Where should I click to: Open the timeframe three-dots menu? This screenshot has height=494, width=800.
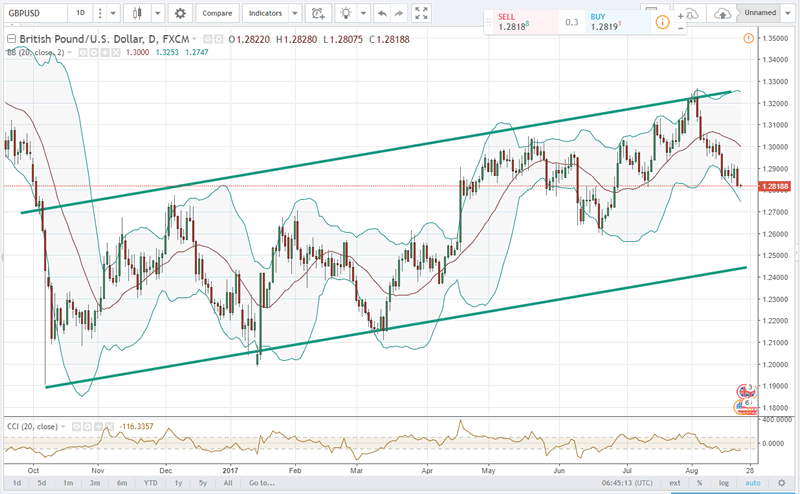pos(100,13)
